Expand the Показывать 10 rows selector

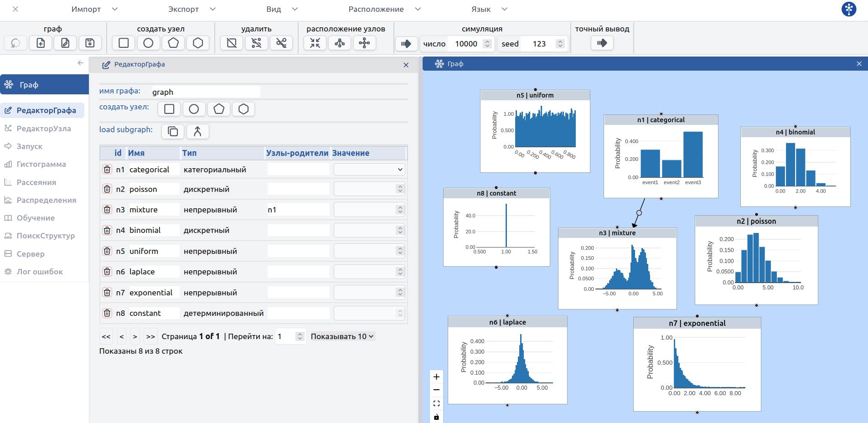[x=342, y=336]
